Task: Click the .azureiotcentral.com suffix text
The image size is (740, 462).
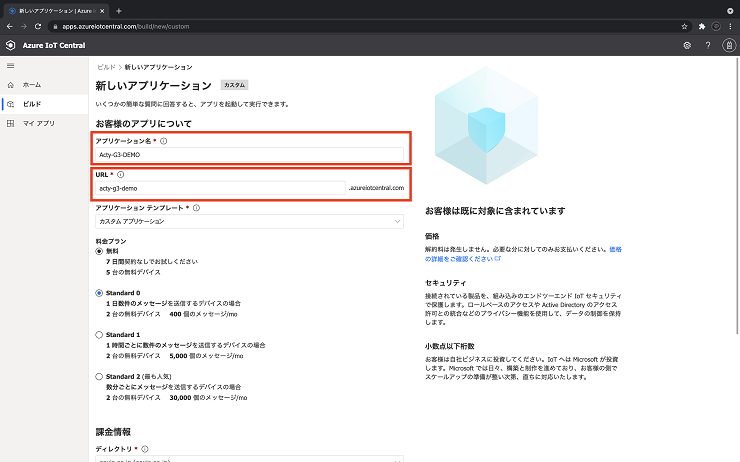Action: tap(376, 188)
